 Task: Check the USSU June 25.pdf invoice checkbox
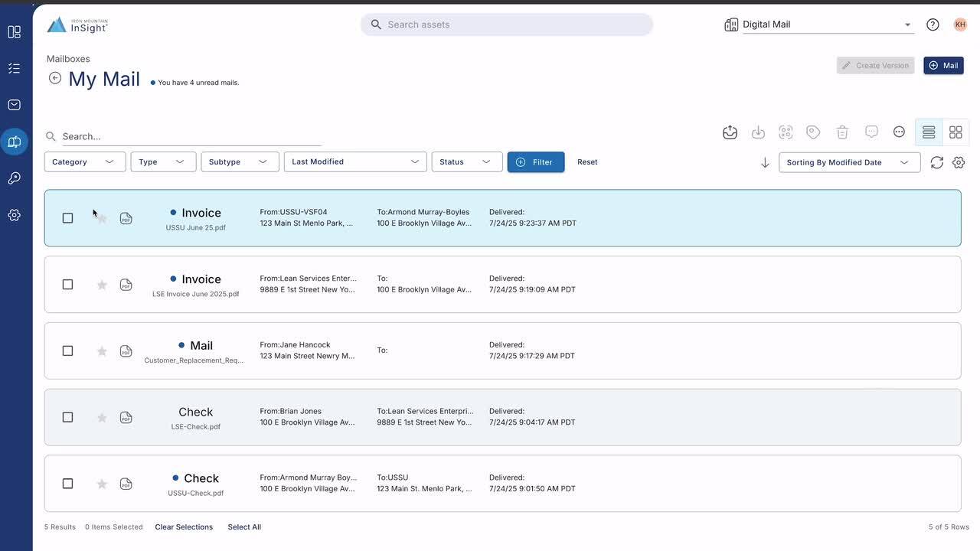point(67,218)
